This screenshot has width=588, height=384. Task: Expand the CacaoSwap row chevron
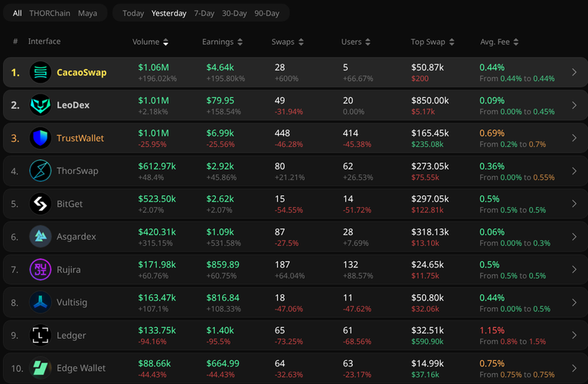pyautogui.click(x=574, y=72)
